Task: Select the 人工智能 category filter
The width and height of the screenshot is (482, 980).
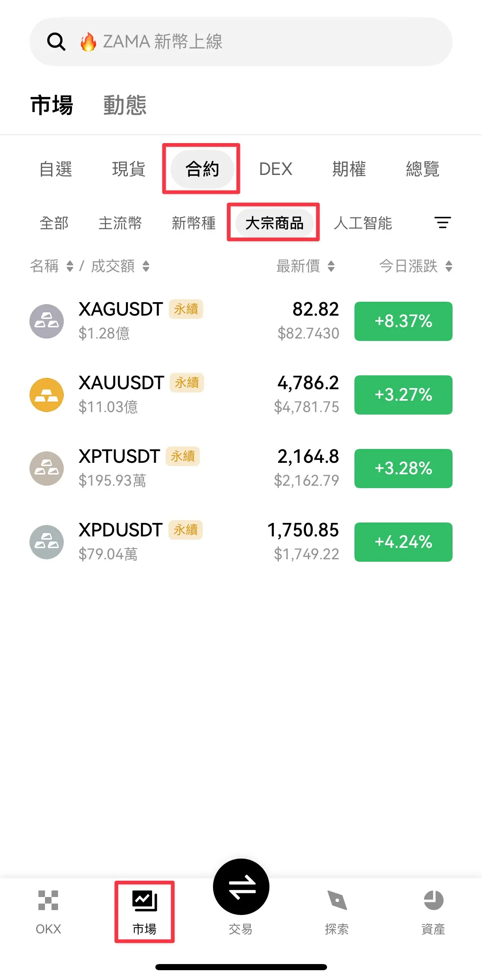Action: pos(363,223)
